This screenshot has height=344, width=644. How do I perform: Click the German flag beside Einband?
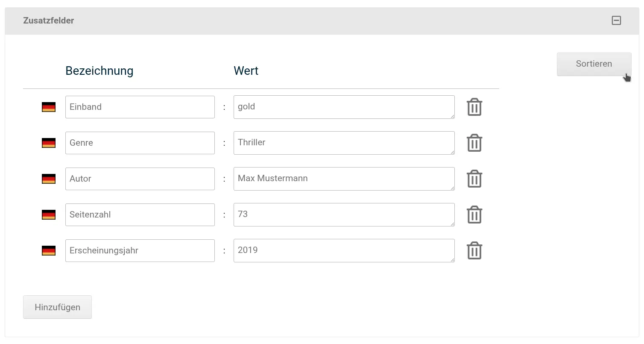pos(49,107)
